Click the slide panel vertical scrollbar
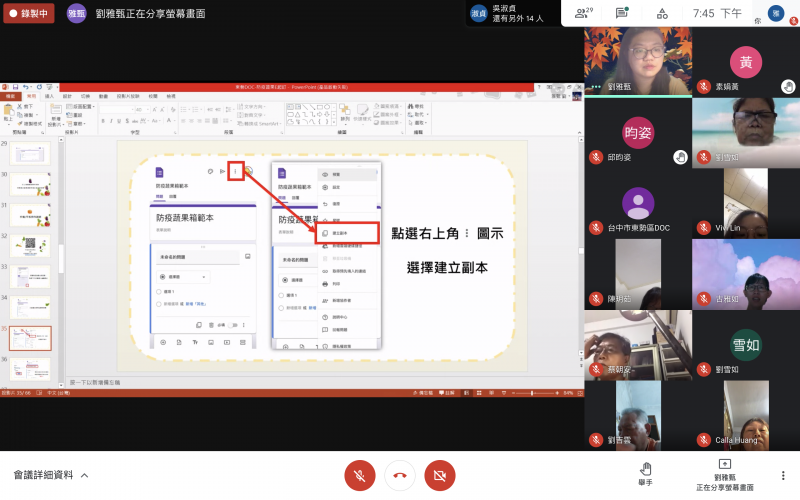 click(61, 260)
